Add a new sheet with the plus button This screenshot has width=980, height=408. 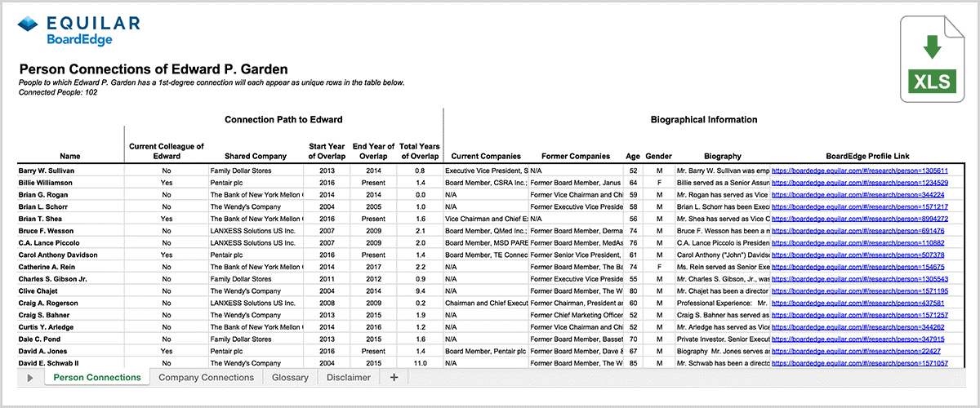394,377
